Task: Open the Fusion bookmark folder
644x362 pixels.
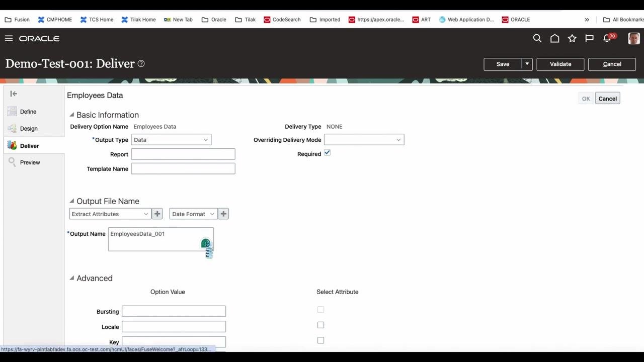Action: [17, 20]
